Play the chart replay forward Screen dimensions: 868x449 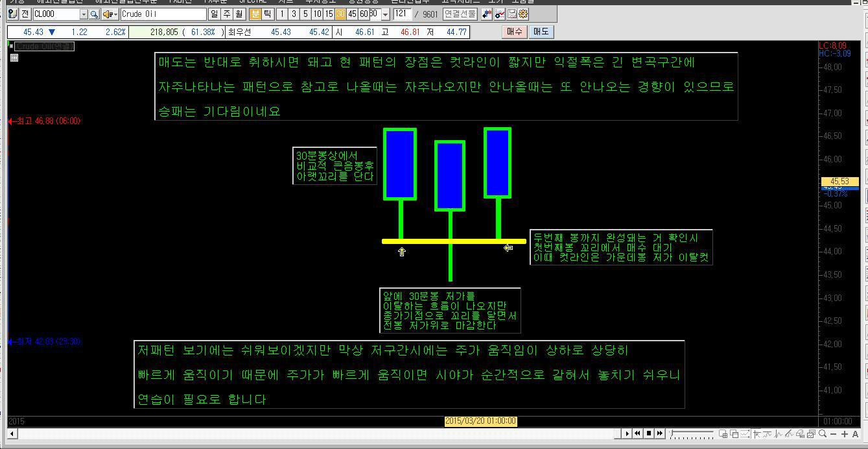click(x=628, y=433)
